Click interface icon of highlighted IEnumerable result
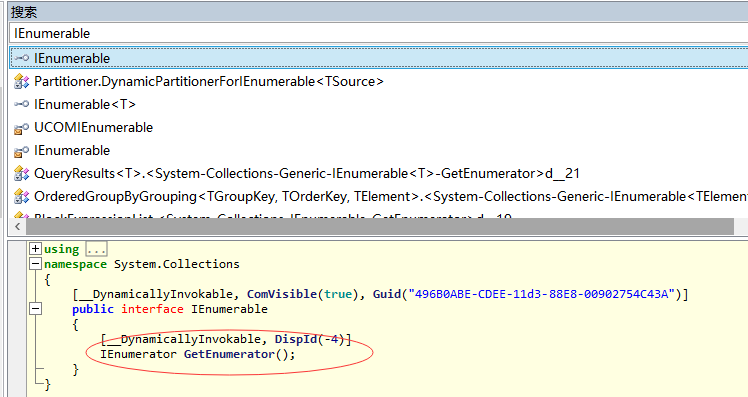 point(21,58)
